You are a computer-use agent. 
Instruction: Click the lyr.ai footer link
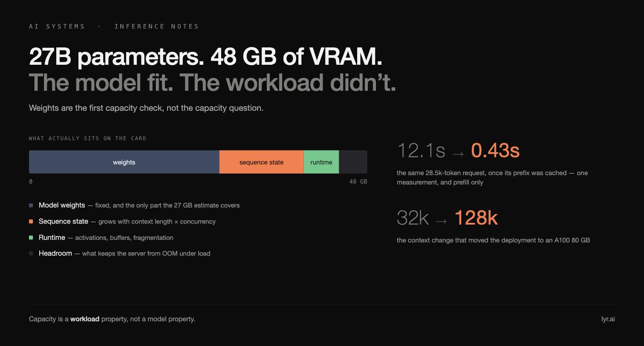coord(608,319)
